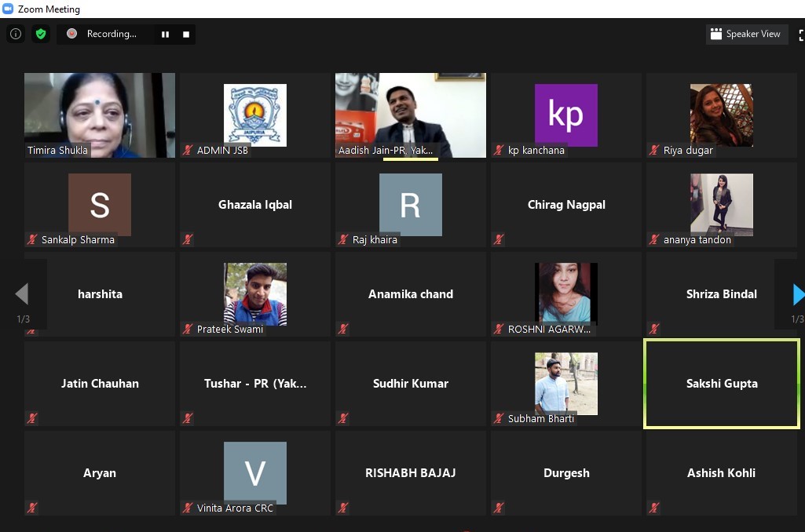Click muted mic icon on Riya dugar
Viewport: 805px width, 532px height.
[x=654, y=150]
